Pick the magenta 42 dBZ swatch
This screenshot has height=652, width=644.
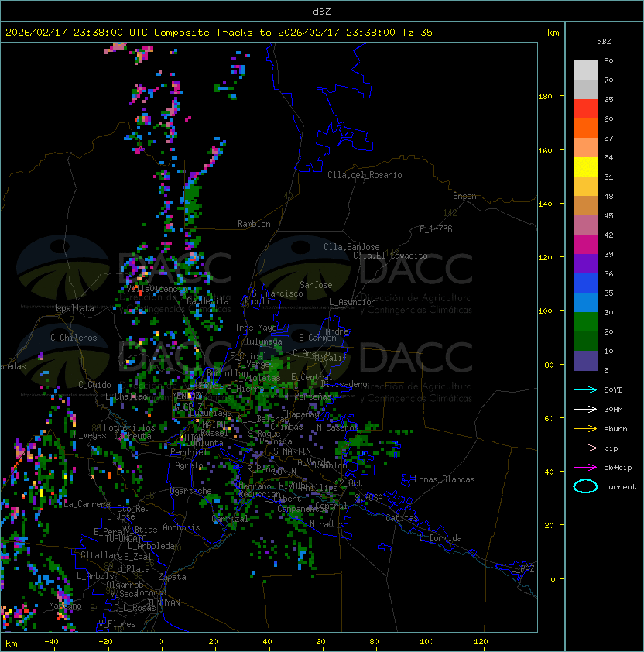585,245
